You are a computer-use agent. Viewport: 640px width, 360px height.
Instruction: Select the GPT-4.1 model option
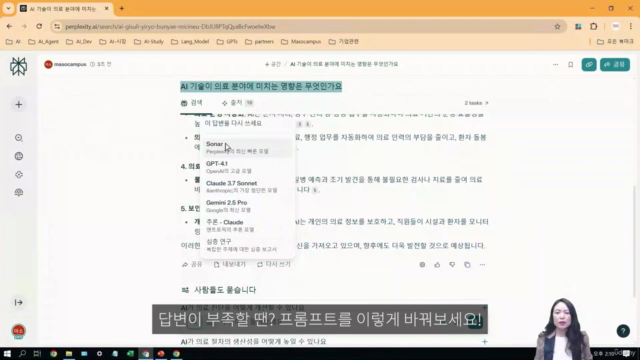tap(248, 167)
